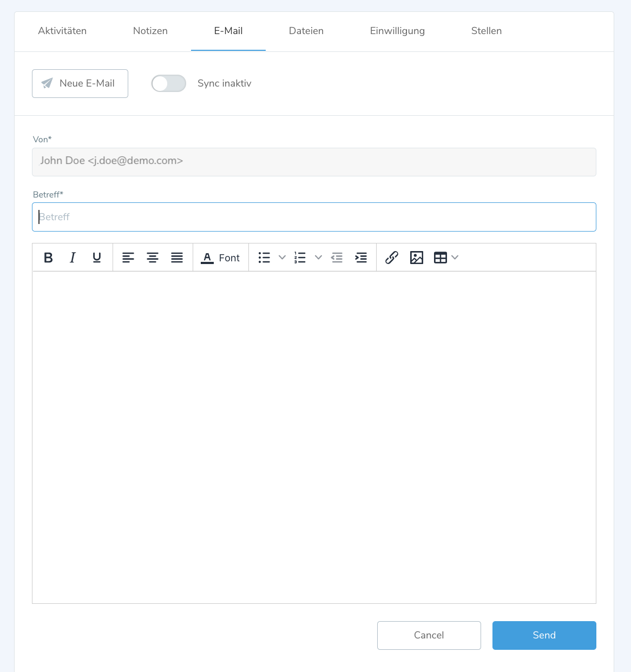Insert an image into the email
This screenshot has height=672, width=631.
click(x=417, y=258)
